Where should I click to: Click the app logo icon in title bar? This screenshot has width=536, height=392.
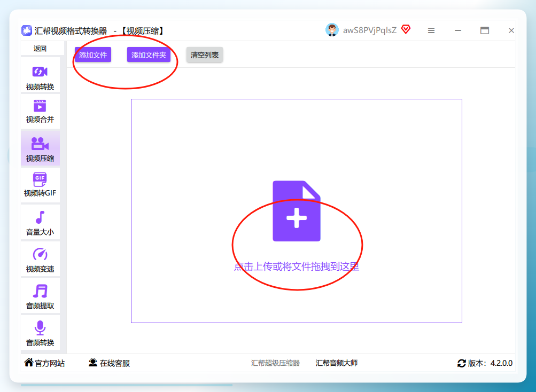click(27, 30)
